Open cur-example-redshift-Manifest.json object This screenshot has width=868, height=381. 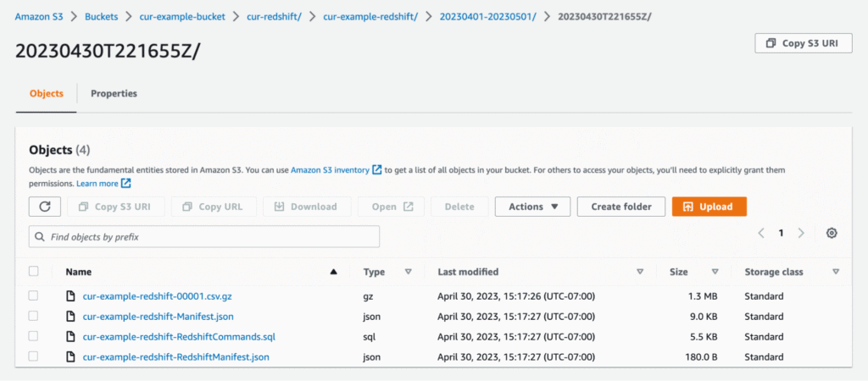point(158,317)
